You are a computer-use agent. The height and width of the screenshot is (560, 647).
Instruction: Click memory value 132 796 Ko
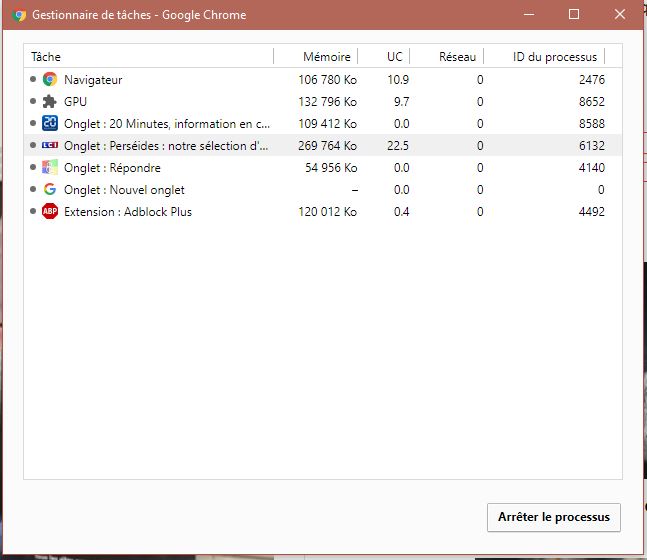(x=328, y=102)
